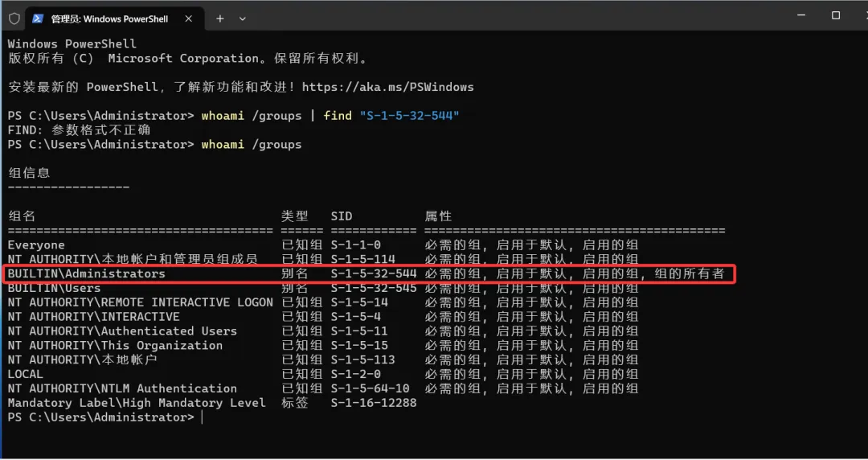
Task: Click NT AUTHORITY\本地帐户 group name
Action: pyautogui.click(x=83, y=359)
